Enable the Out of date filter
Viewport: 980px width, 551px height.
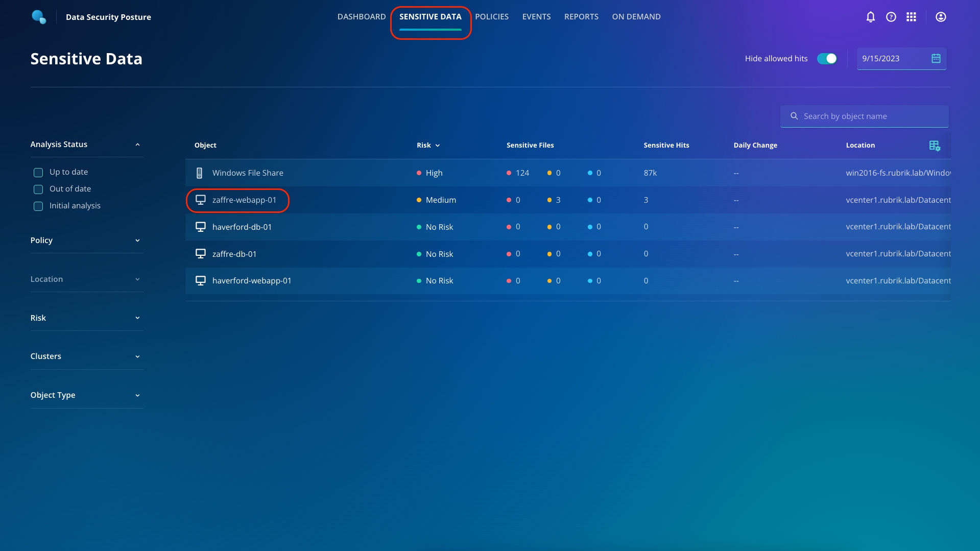(38, 189)
